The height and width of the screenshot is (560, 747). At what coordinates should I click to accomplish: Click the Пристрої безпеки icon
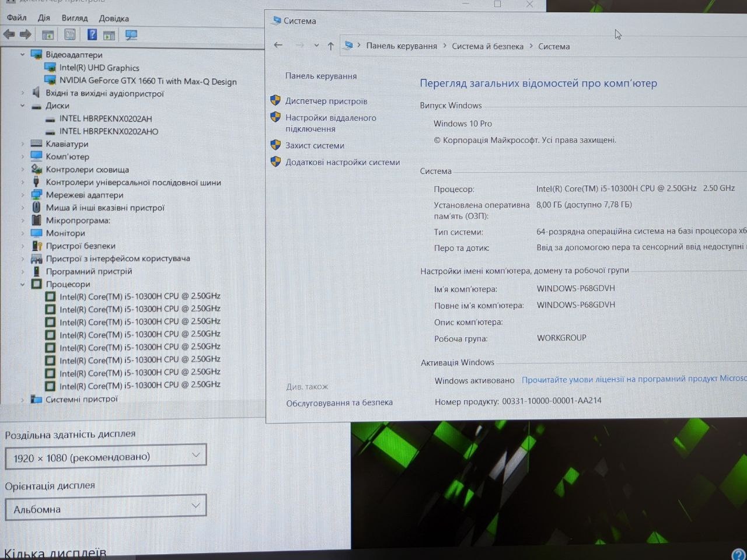tap(36, 246)
